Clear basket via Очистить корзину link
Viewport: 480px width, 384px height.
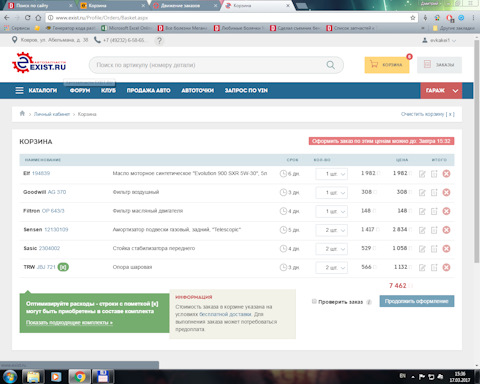427,114
